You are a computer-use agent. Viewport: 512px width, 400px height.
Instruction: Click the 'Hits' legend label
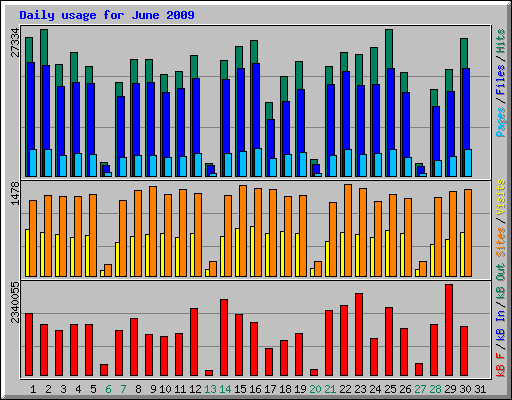[x=500, y=41]
